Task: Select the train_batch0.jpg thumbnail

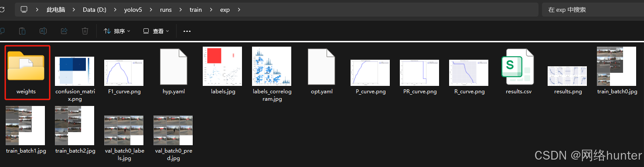Action: click(x=616, y=66)
